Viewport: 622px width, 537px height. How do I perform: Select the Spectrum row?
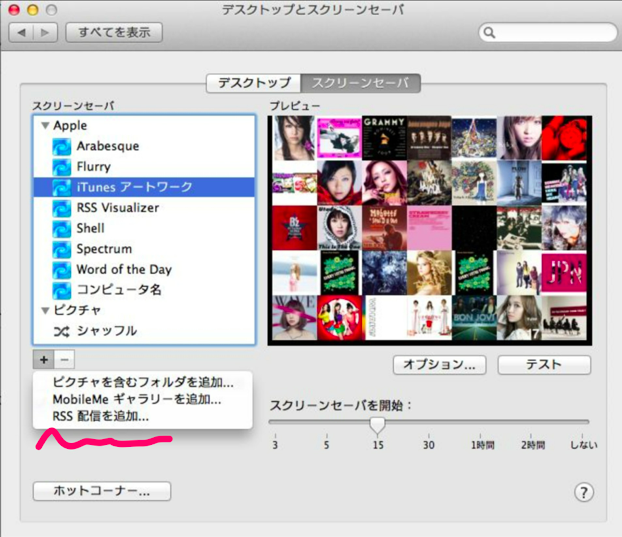[144, 249]
